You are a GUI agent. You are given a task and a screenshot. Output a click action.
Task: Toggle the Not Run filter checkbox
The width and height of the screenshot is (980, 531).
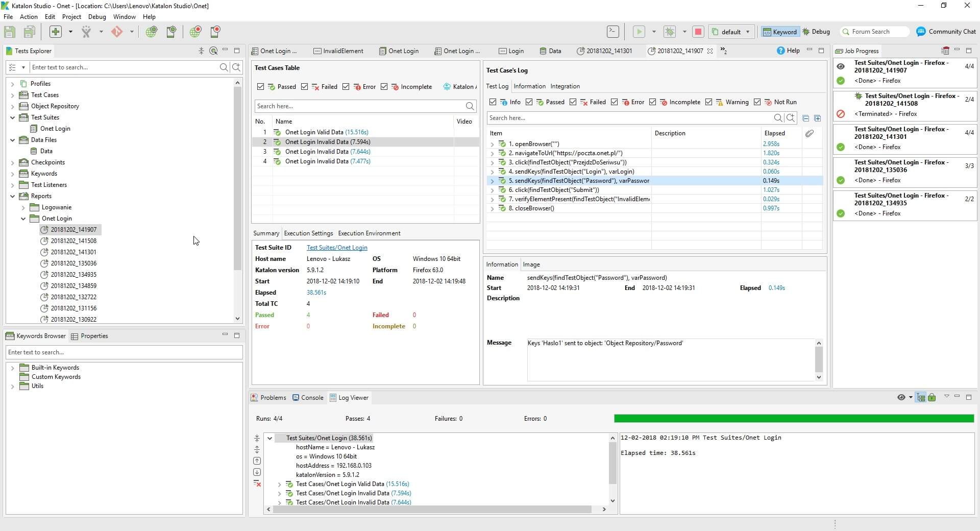pyautogui.click(x=757, y=102)
